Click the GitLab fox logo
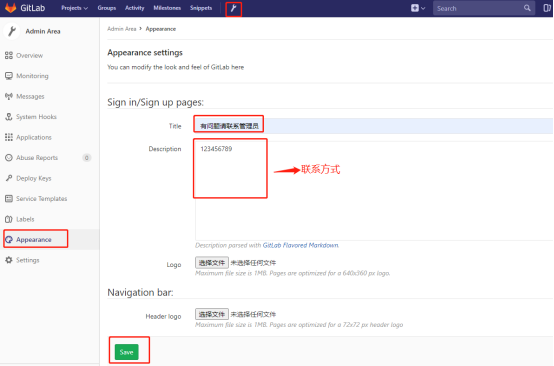Image resolution: width=554 pixels, height=366 pixels. coord(11,8)
